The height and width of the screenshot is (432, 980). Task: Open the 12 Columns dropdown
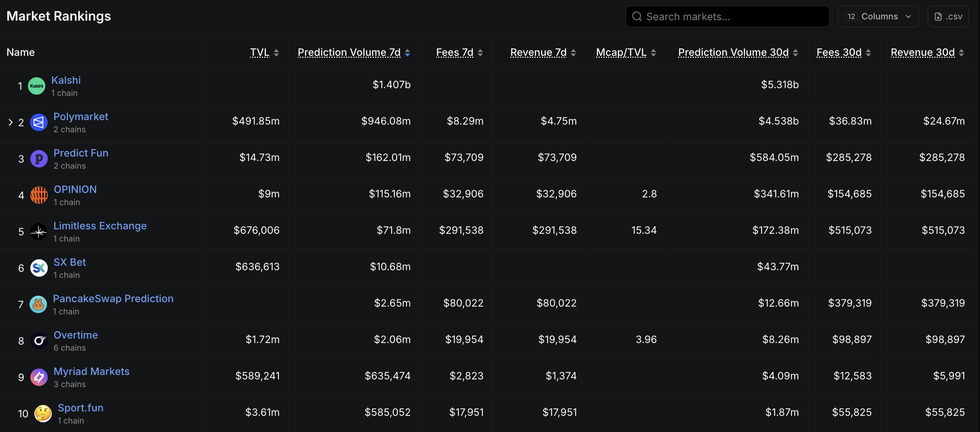click(878, 17)
